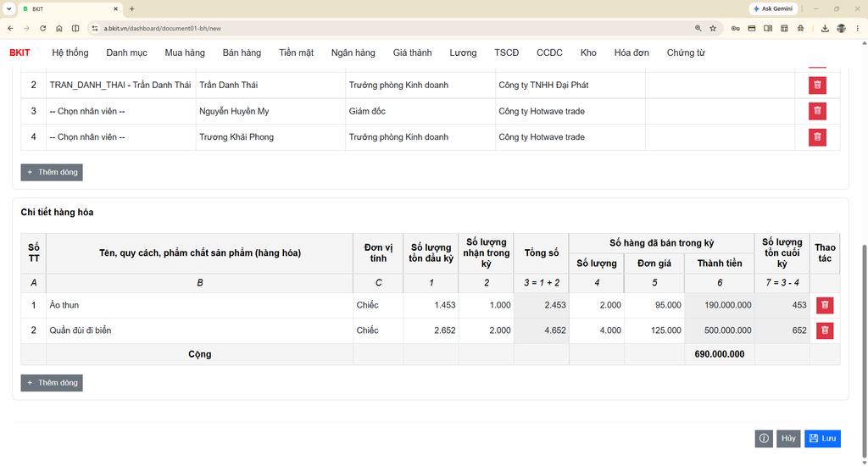Open the Hệ thống menu
868x466 pixels.
pos(70,53)
